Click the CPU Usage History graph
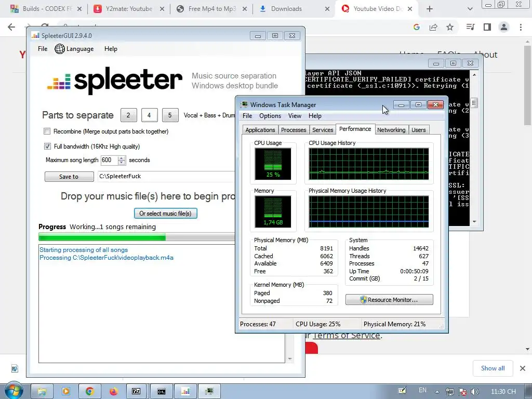 [368, 164]
